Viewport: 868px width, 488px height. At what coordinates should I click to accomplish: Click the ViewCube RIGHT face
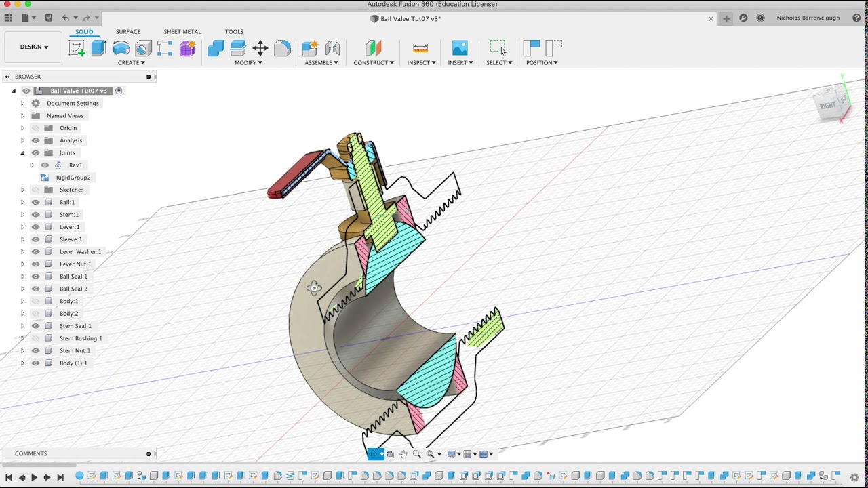pos(828,106)
